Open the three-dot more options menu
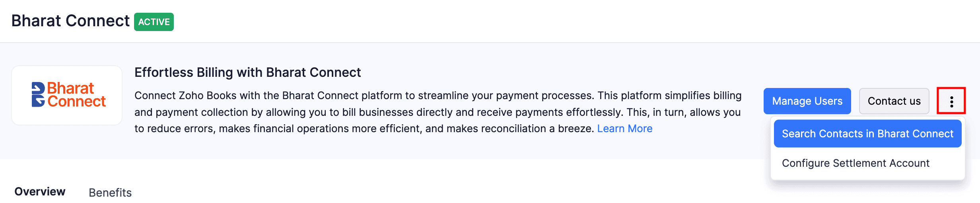Viewport: 980px width, 203px height. click(x=951, y=101)
